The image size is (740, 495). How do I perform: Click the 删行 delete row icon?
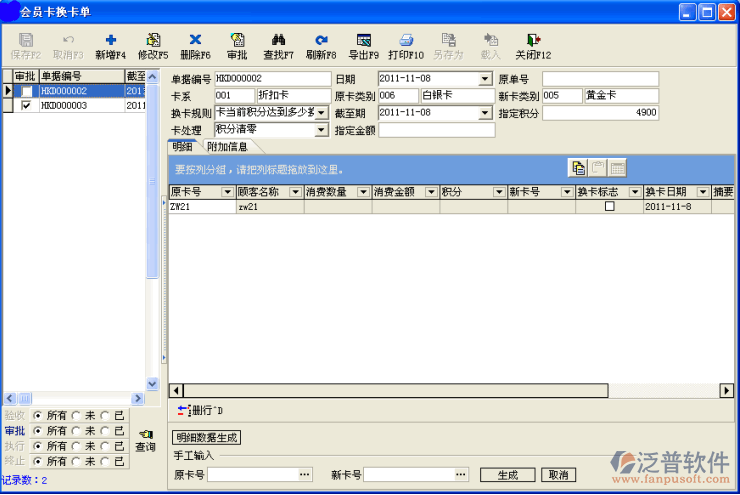[183, 411]
